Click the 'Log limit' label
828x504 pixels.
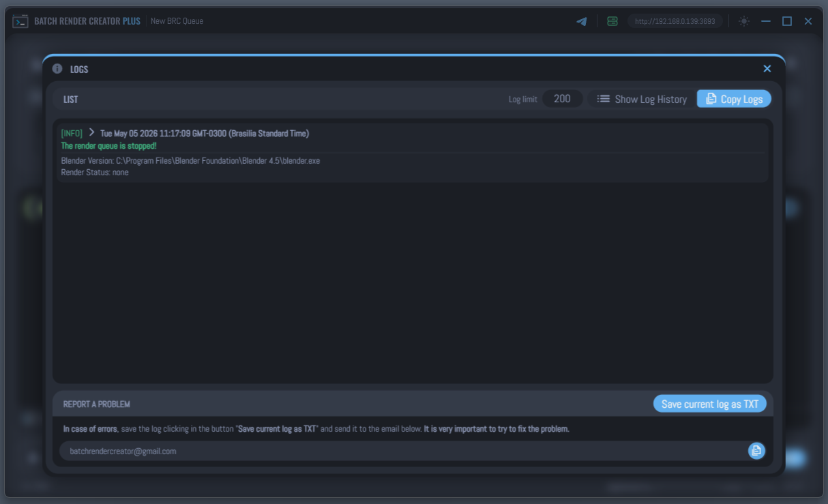pyautogui.click(x=523, y=100)
